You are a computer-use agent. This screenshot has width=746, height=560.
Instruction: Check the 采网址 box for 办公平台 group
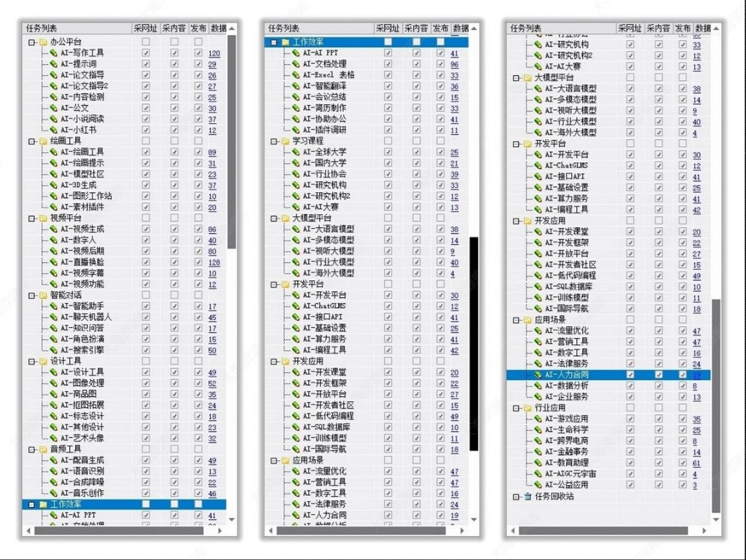[x=146, y=42]
